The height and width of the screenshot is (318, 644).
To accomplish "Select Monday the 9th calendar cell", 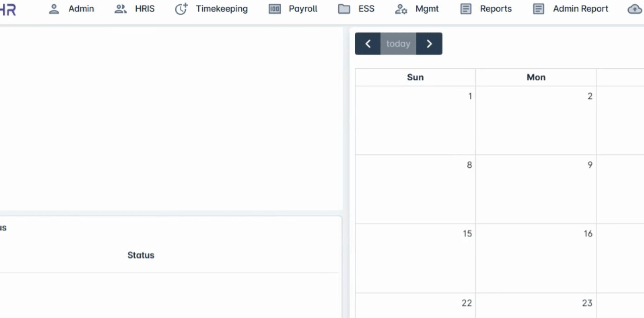I will click(x=536, y=189).
